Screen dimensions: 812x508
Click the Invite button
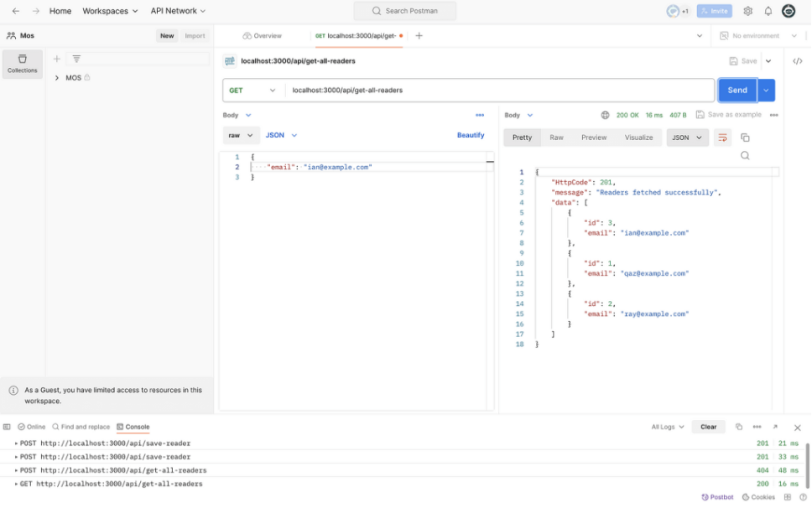pyautogui.click(x=714, y=11)
